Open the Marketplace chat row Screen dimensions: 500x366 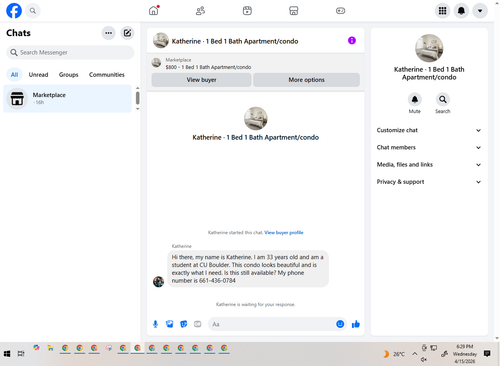click(x=67, y=99)
